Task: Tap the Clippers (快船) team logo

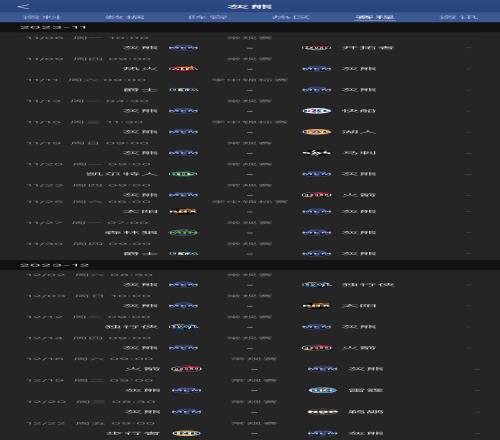Action: tap(316, 111)
